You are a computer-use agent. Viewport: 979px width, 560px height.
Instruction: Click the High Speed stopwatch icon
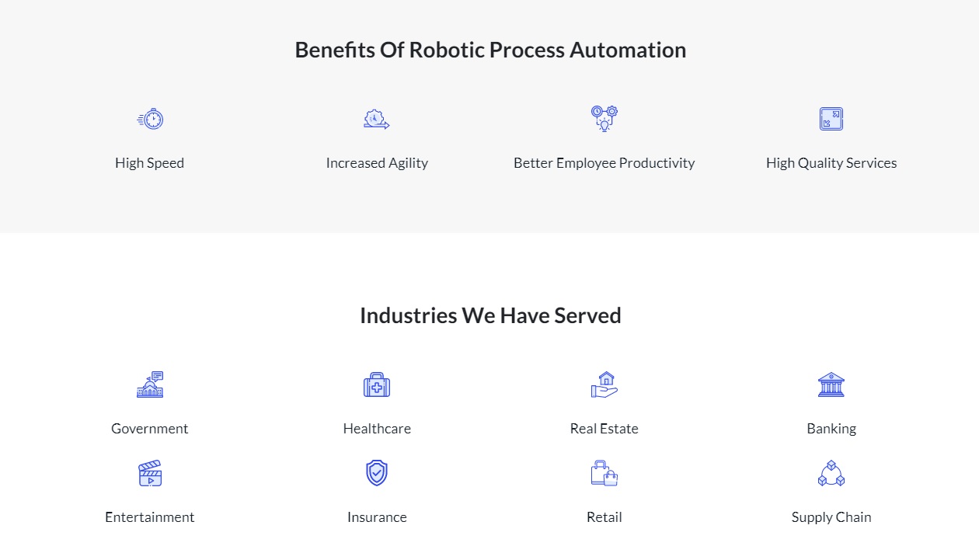pos(150,119)
